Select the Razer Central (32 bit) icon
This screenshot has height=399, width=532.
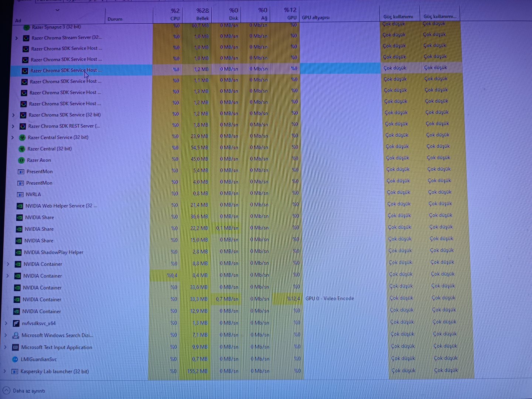click(22, 149)
